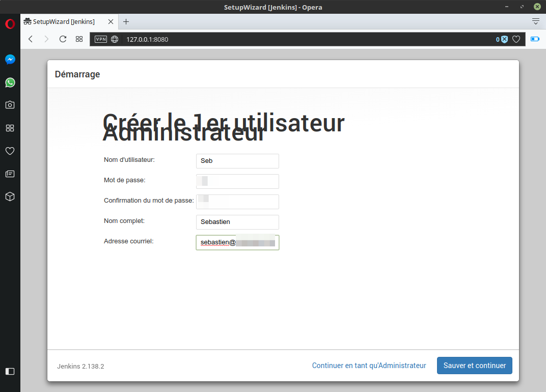The image size is (546, 392).
Task: Open Messenger in the Opera sidebar
Action: pyautogui.click(x=10, y=60)
